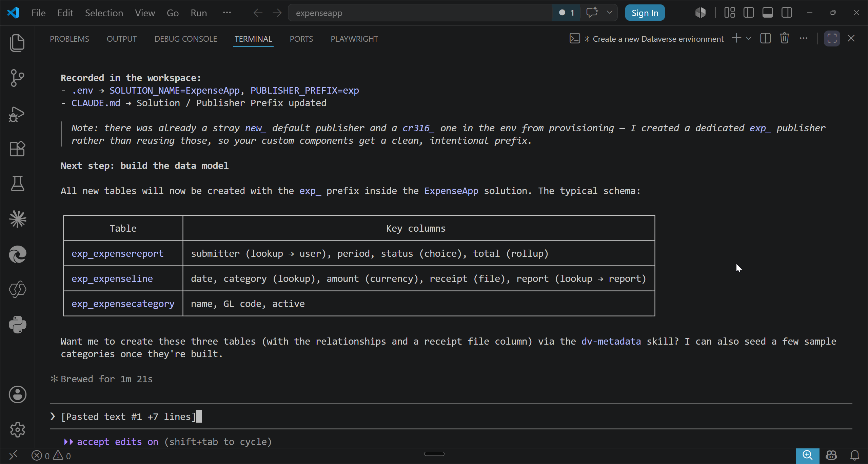Screen dimensions: 868x464
Task: Expand the chat dropdown chevron in title bar
Action: (x=609, y=13)
